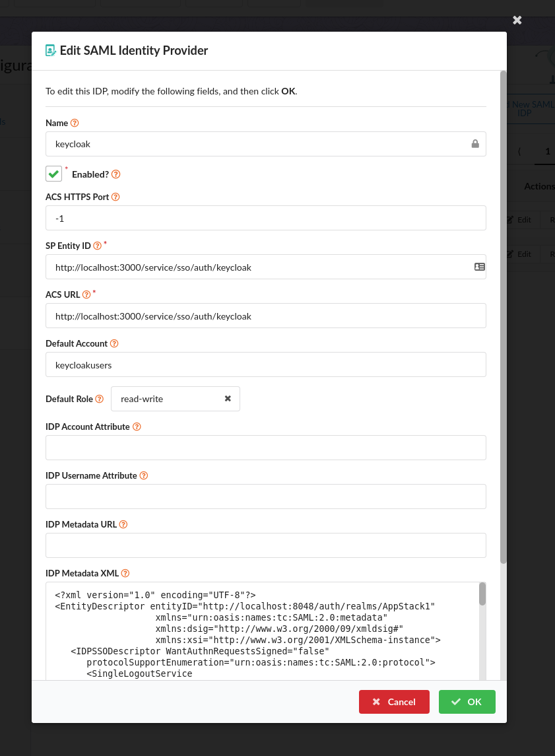Click the help icon beside IDP Metadata XML

125,573
